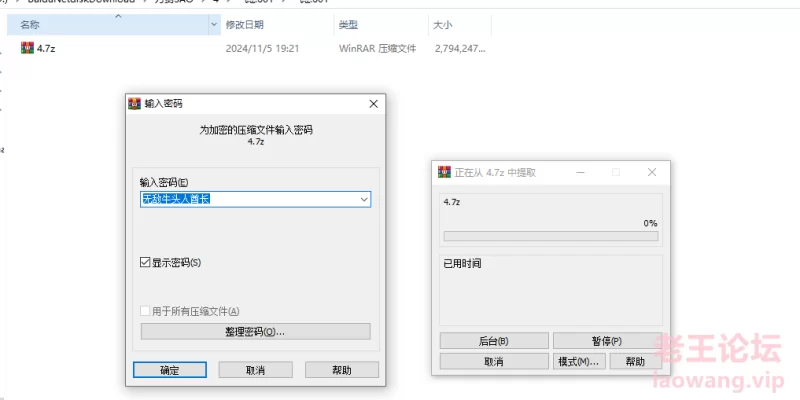Click the 4.7z archive file icon
800x400 pixels.
tap(27, 48)
